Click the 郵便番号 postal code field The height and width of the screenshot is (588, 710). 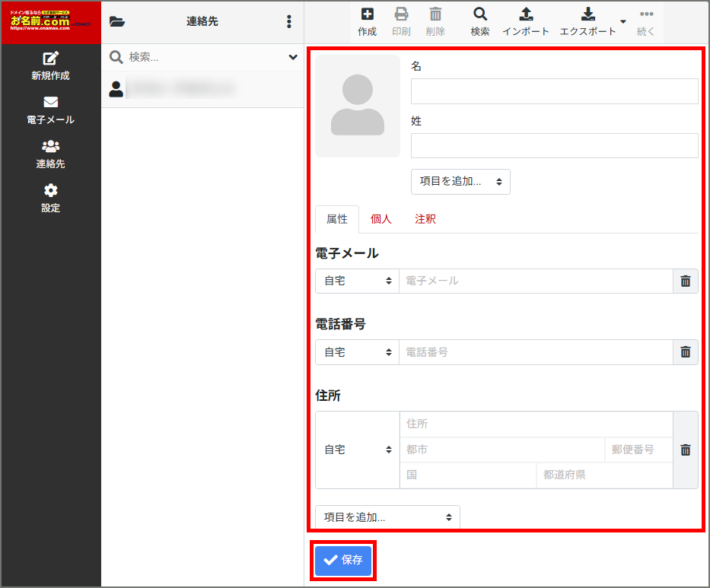point(639,450)
